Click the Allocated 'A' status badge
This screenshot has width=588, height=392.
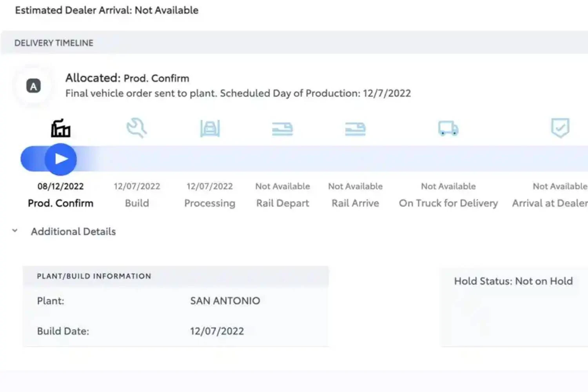pos(34,86)
